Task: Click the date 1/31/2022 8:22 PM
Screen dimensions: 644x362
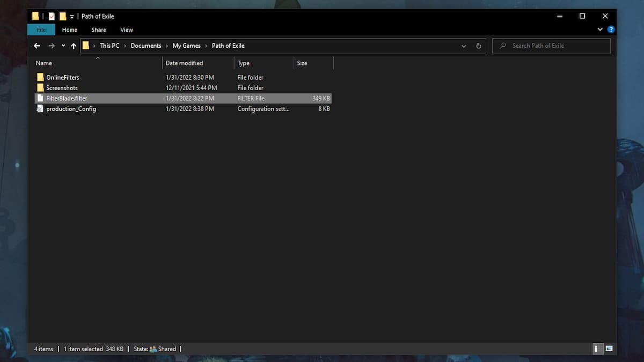Action: click(x=190, y=99)
